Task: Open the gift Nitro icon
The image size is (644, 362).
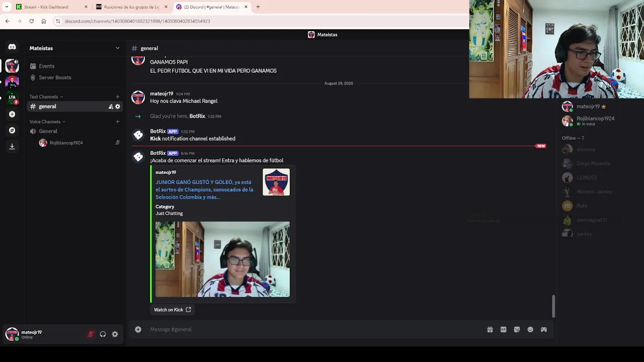Action: click(490, 329)
